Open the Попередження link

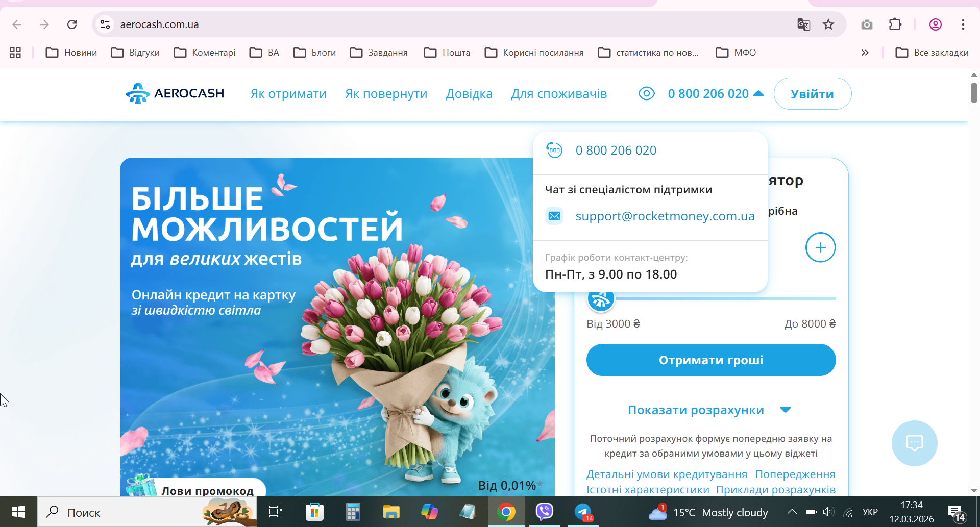click(795, 474)
